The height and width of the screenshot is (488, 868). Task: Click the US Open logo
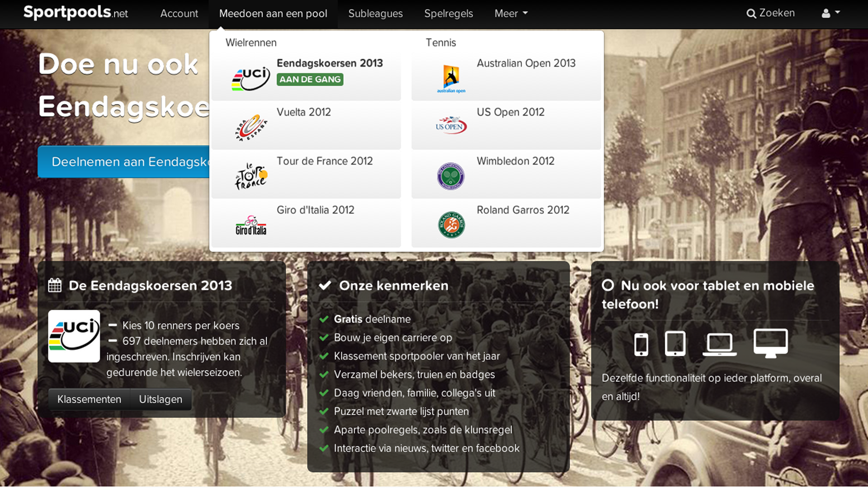[451, 126]
